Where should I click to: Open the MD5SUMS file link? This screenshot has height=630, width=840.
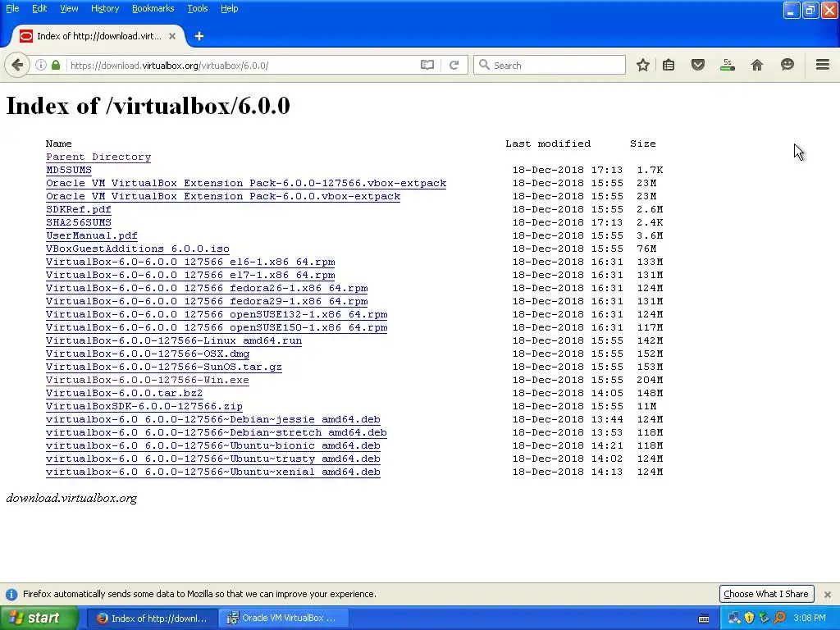point(69,170)
